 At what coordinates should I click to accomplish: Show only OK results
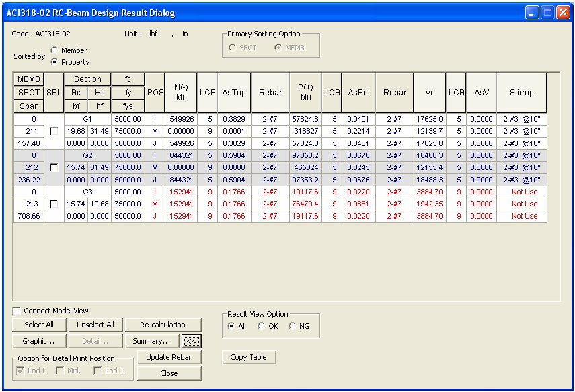pos(262,326)
